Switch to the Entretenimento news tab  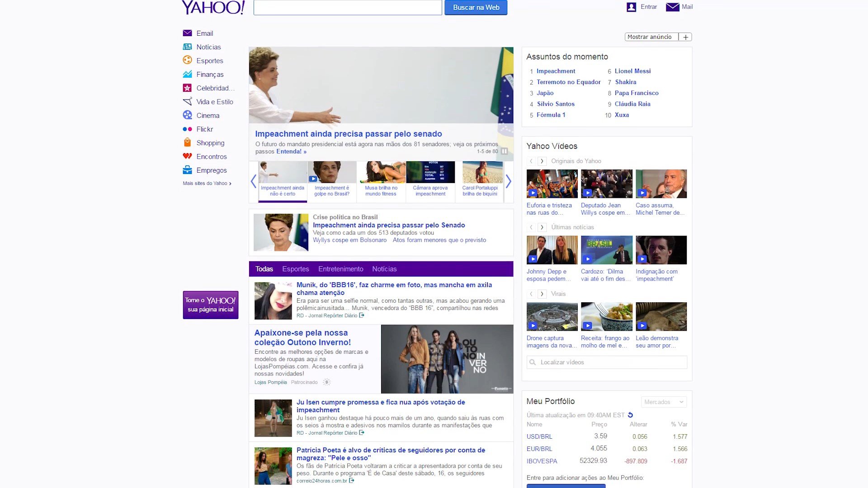340,269
